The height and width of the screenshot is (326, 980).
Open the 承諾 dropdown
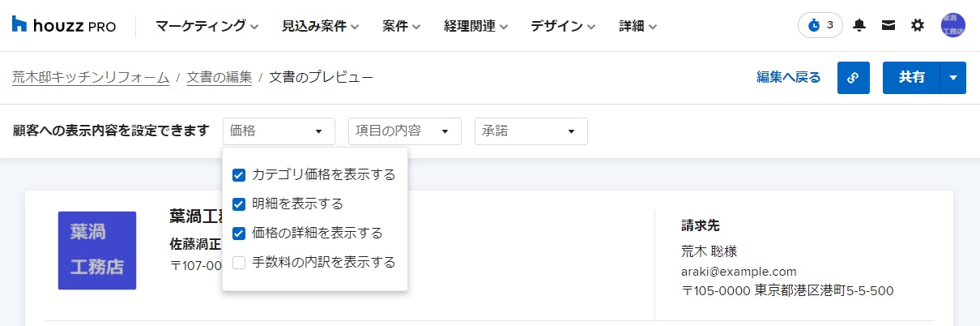pos(531,131)
